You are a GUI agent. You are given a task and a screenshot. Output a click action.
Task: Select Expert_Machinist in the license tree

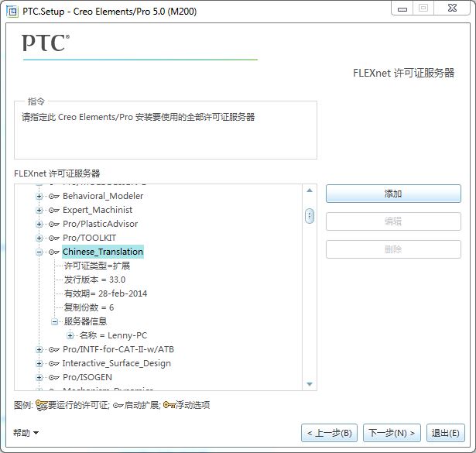pos(98,210)
